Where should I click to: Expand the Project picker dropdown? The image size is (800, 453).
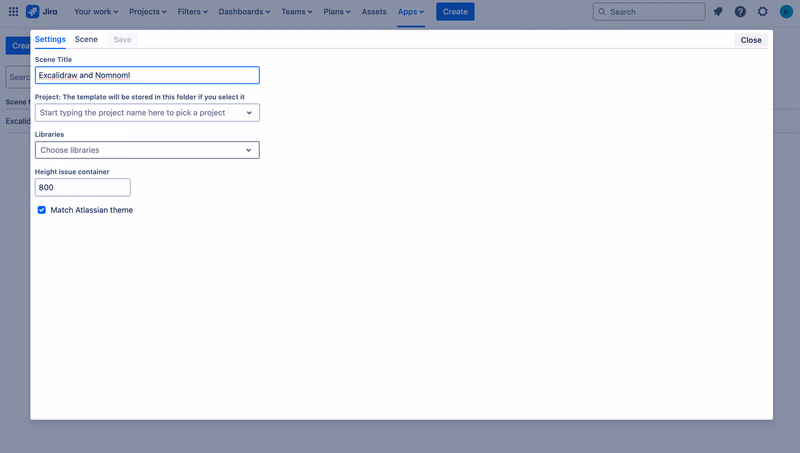pos(147,113)
